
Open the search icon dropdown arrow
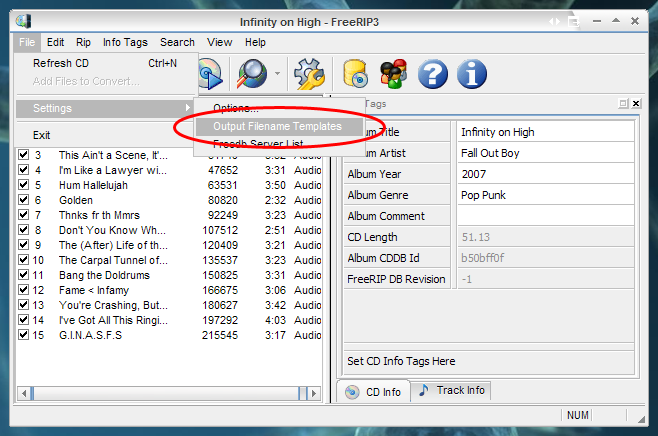277,74
